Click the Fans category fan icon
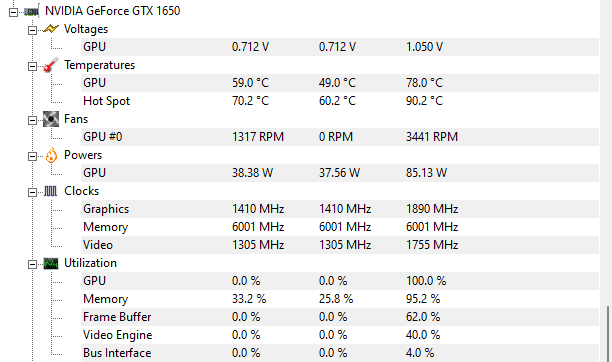This screenshot has height=362, width=612. coord(51,119)
